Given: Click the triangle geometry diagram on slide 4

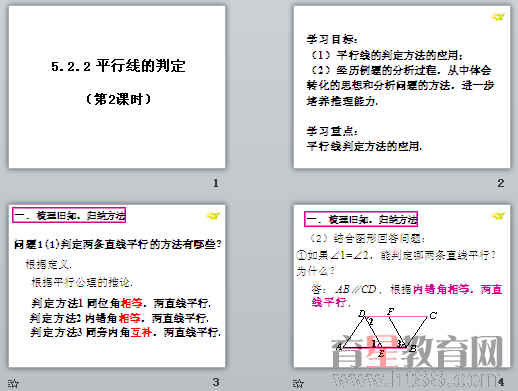Looking at the screenshot, I should tap(387, 333).
